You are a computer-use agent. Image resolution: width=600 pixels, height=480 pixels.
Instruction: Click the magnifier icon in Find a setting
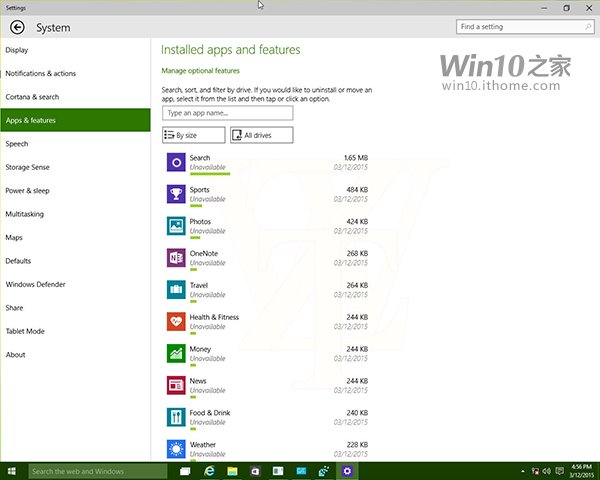[x=588, y=27]
